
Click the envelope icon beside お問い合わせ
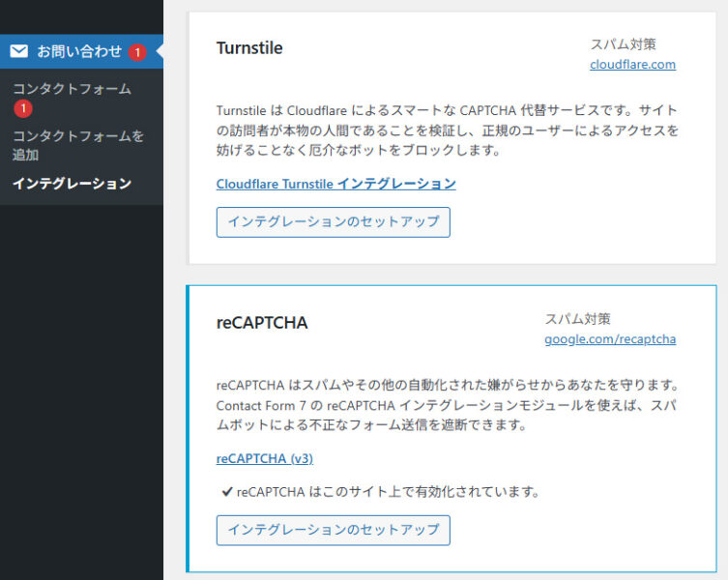click(19, 51)
